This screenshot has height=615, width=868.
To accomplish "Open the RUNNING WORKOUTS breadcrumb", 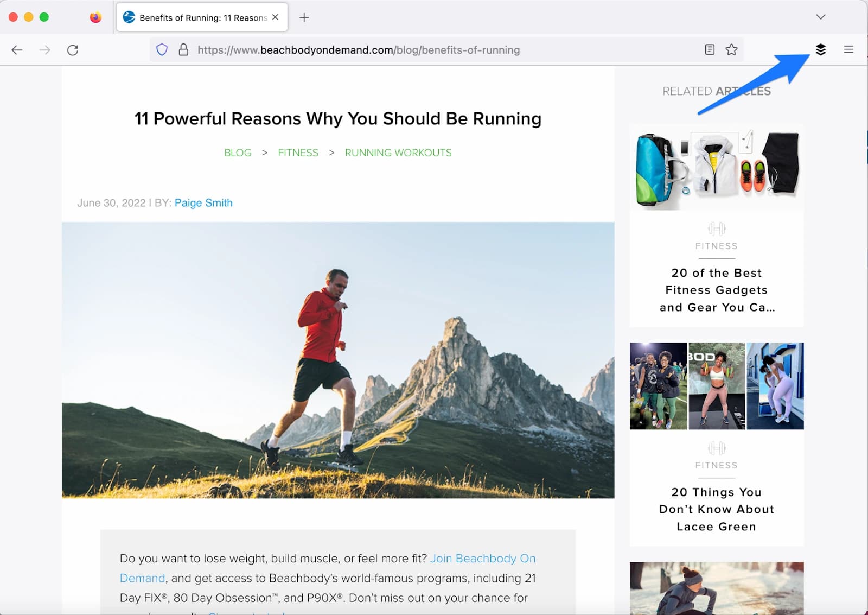I will pos(398,153).
